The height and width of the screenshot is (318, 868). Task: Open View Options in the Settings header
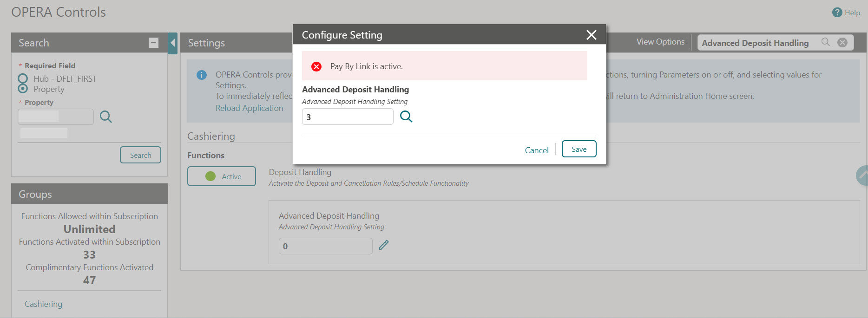[x=660, y=42]
